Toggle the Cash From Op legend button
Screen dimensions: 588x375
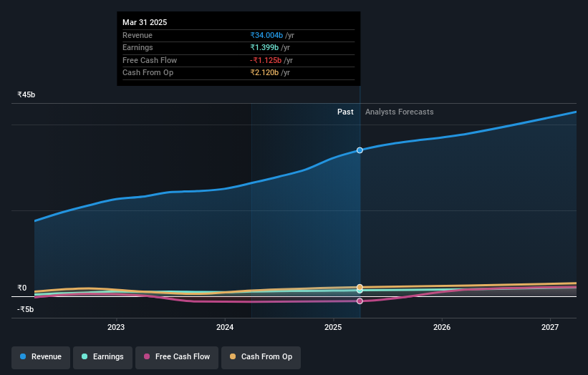(x=261, y=357)
